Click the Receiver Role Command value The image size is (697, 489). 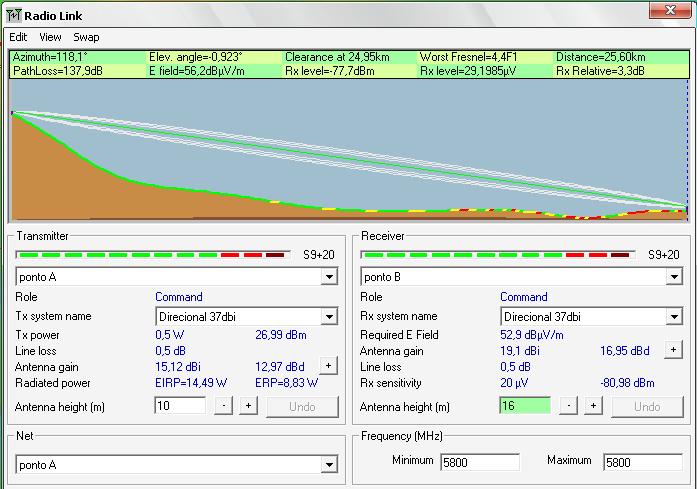coord(524,297)
